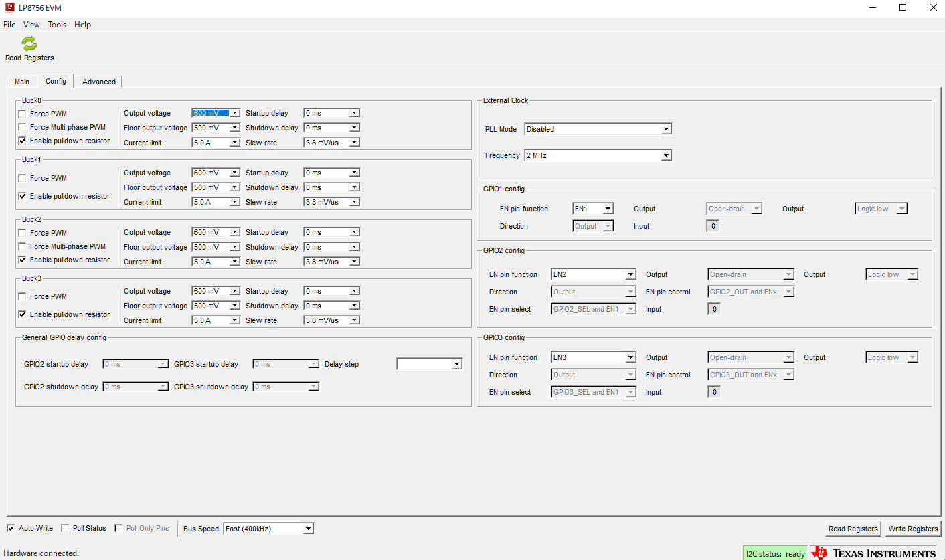Open Buck3 Startup delay dropdown

coord(332,291)
